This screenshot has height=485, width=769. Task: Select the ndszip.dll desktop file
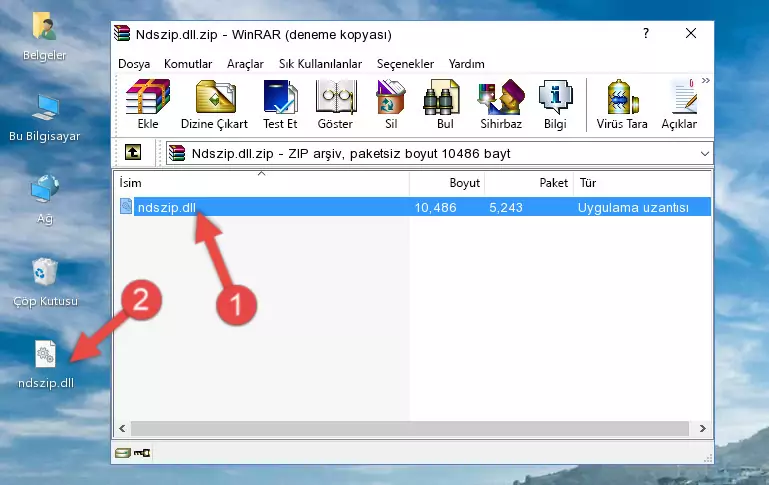pyautogui.click(x=46, y=365)
